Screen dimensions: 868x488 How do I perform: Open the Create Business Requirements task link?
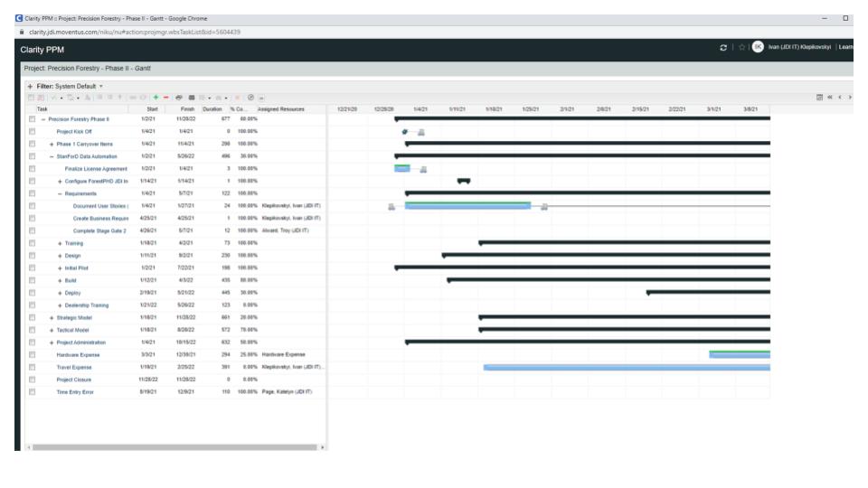click(100, 219)
